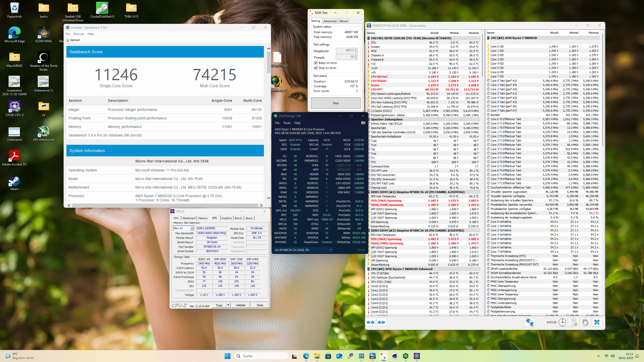Open Outlook from the taskbar

click(339, 356)
